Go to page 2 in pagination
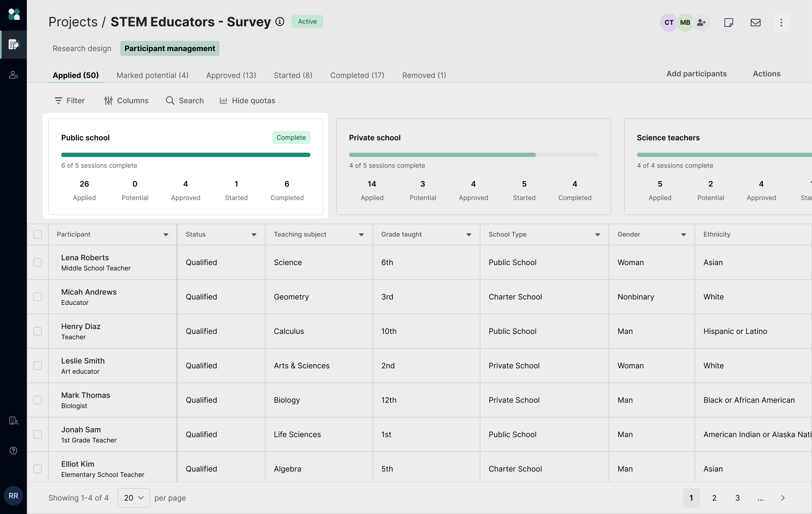The width and height of the screenshot is (812, 514). [714, 497]
